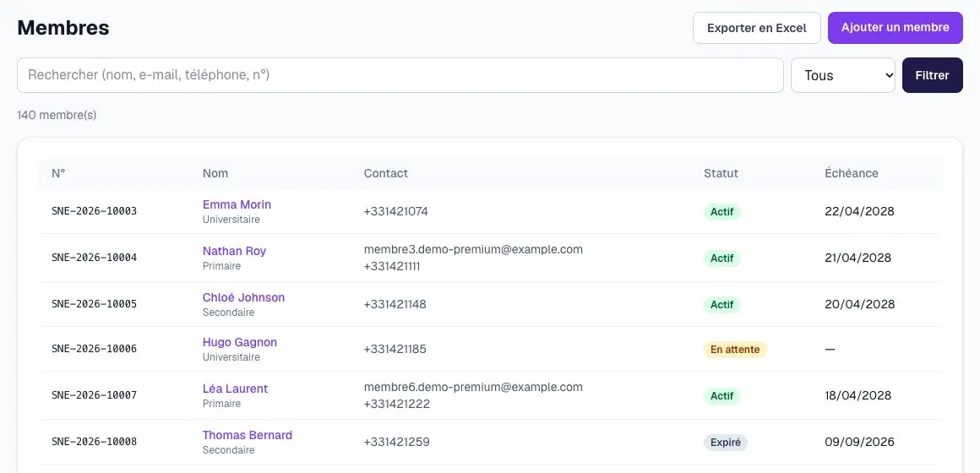The height and width of the screenshot is (473, 980).
Task: Click Actif badge in Nathan Roy row
Action: point(721,258)
